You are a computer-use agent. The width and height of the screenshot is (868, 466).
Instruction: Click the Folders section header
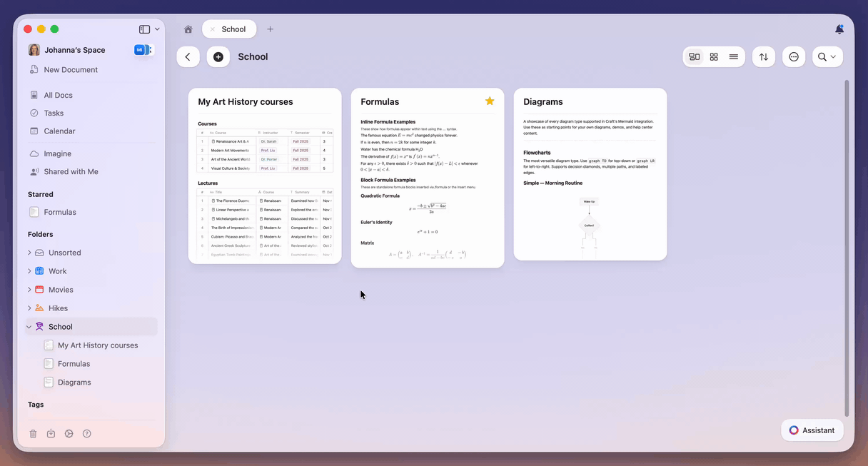point(41,234)
